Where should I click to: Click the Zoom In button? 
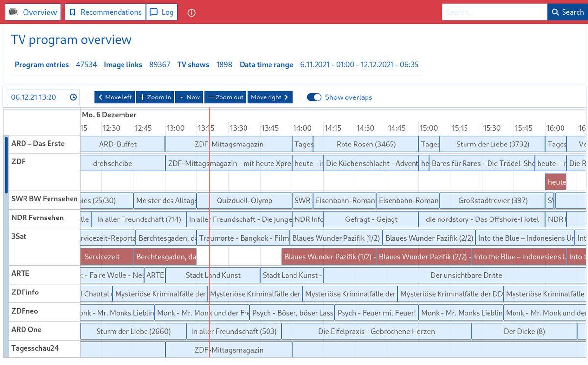[x=155, y=97]
